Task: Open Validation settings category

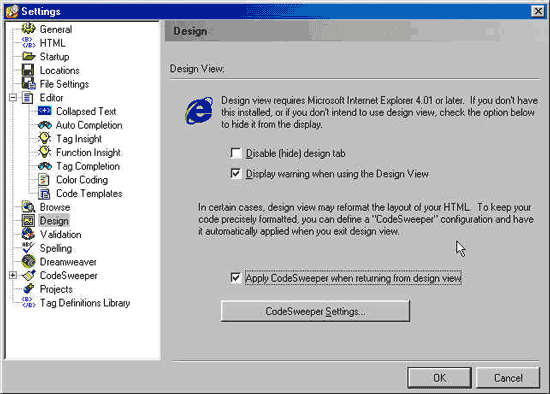Action: 61,234
